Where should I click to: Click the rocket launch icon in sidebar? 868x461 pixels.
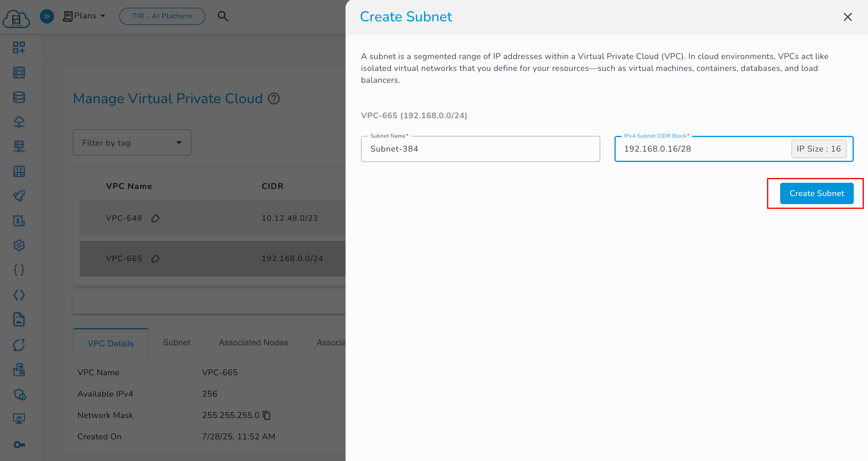19,196
